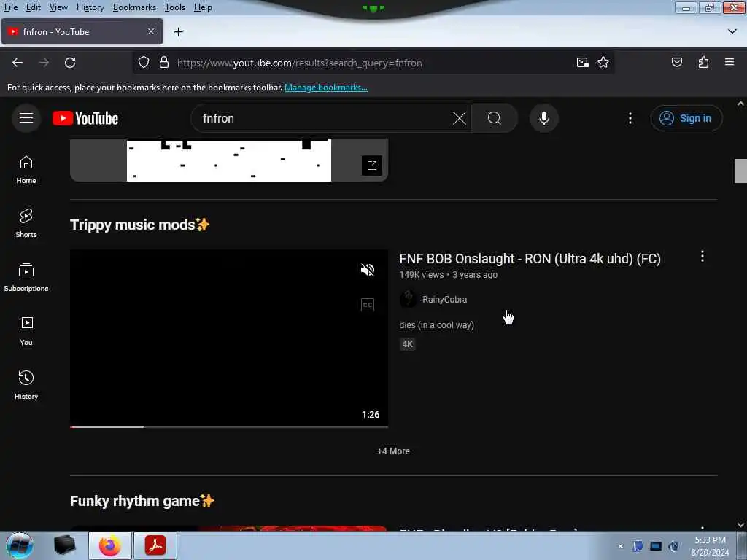The width and height of the screenshot is (747, 560).
Task: Go back to the previous page
Action: coord(18,63)
